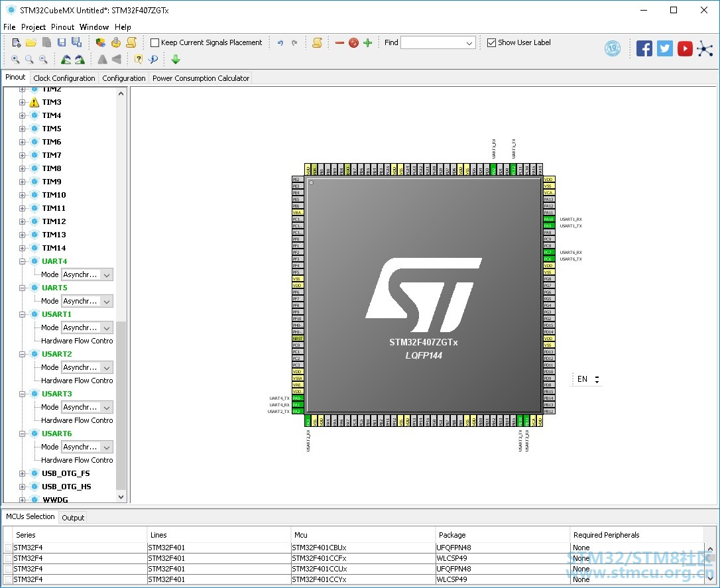720x588 pixels.
Task: Expand the TIM3 tree node
Action: tap(22, 102)
